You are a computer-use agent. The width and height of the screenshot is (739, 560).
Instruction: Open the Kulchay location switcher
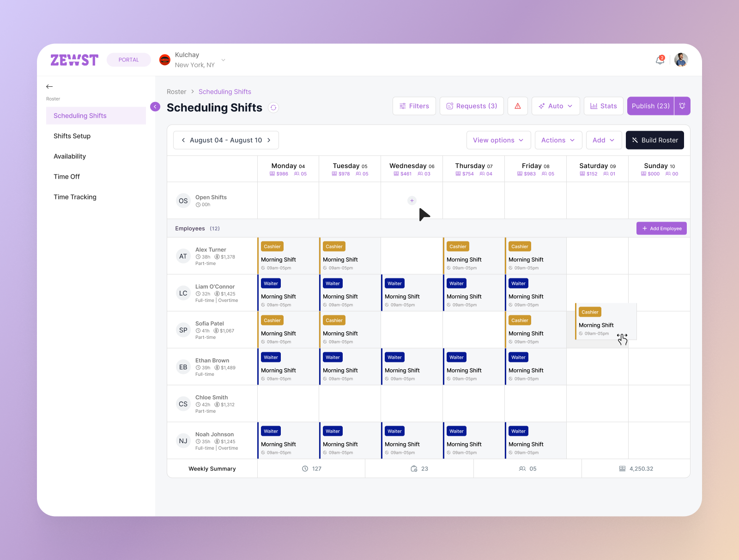tap(223, 60)
